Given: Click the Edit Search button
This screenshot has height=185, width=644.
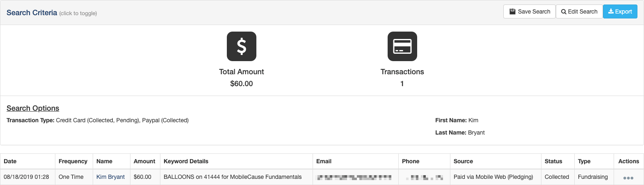Looking at the screenshot, I should pyautogui.click(x=579, y=11).
